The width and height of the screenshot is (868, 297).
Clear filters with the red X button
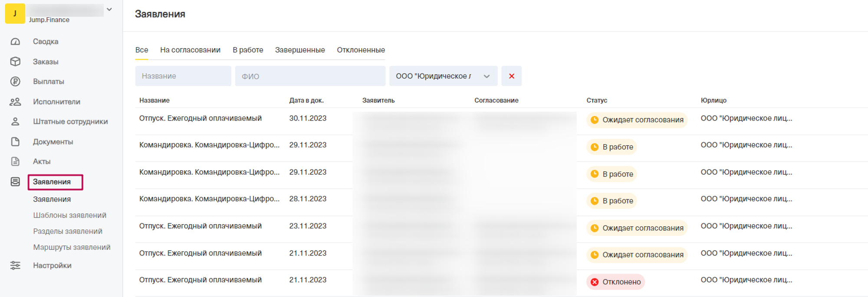pos(511,76)
